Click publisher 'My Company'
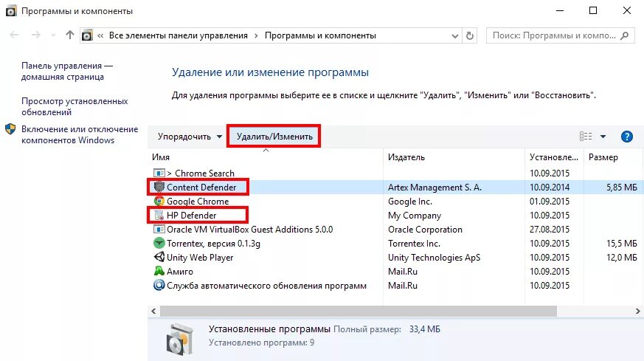This screenshot has width=644, height=361. tap(415, 215)
